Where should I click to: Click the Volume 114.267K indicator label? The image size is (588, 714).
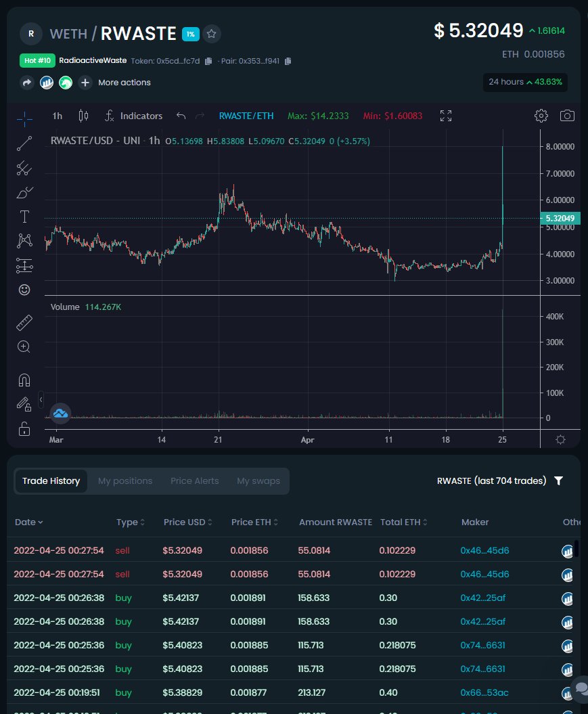point(85,307)
